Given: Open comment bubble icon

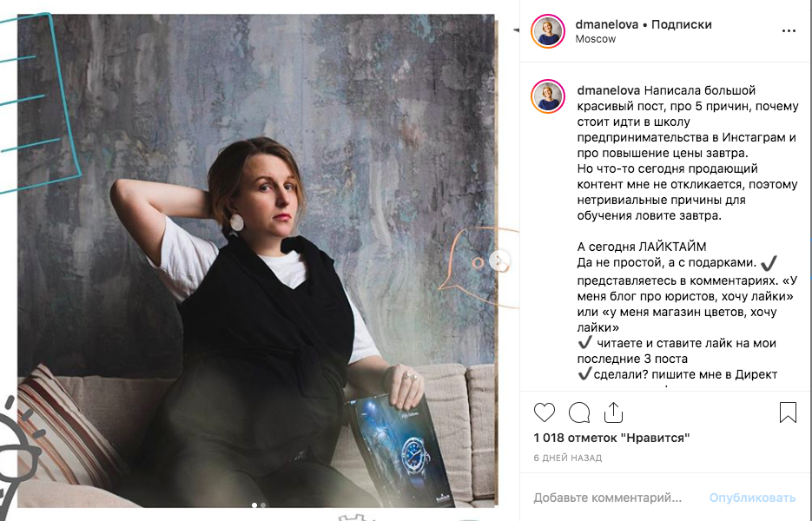Looking at the screenshot, I should 579,412.
